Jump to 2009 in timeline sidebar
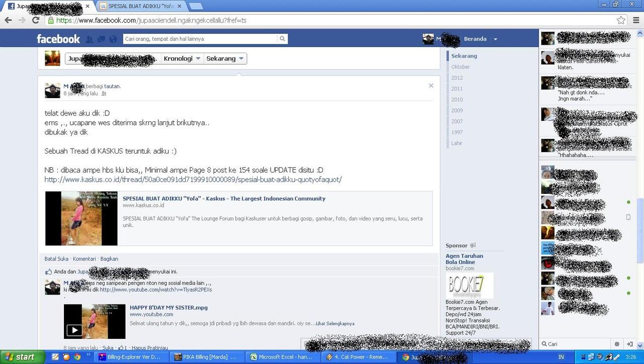 point(457,110)
